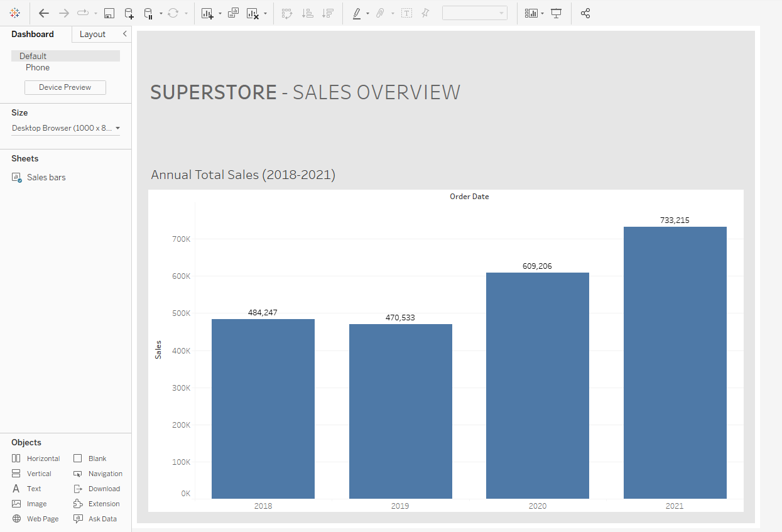
Task: Click the Device Preview button
Action: 65,87
